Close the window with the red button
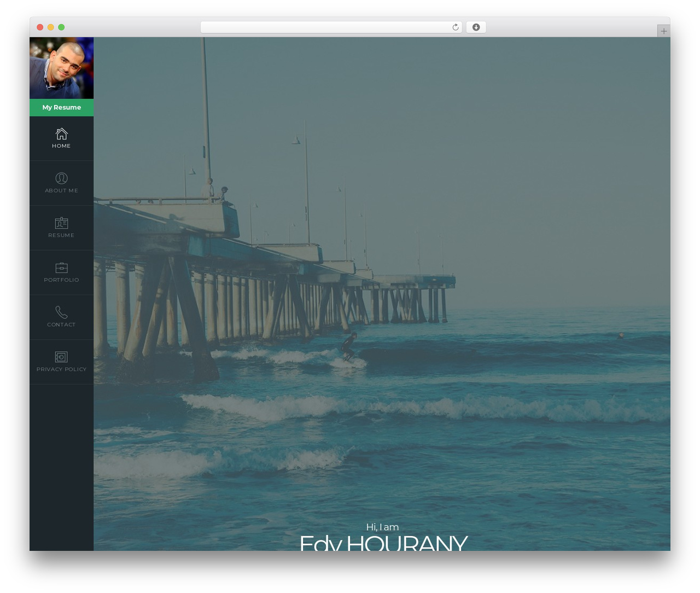Screen dimensions: 700x593 40,27
